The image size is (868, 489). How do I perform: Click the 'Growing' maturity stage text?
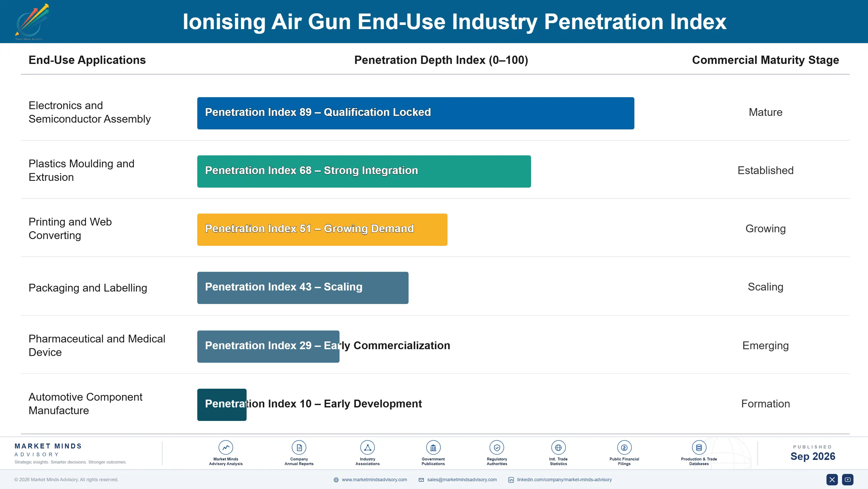[x=765, y=229]
